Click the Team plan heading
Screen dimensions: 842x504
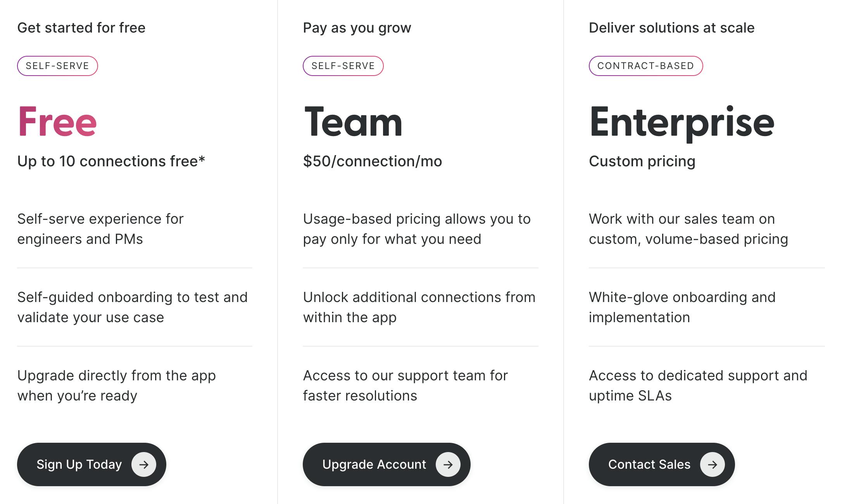pos(353,122)
